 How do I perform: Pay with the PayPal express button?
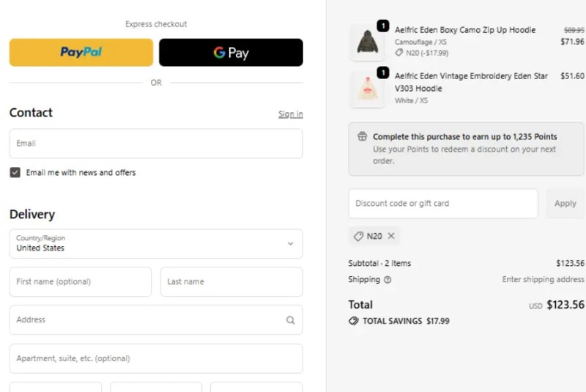[81, 52]
